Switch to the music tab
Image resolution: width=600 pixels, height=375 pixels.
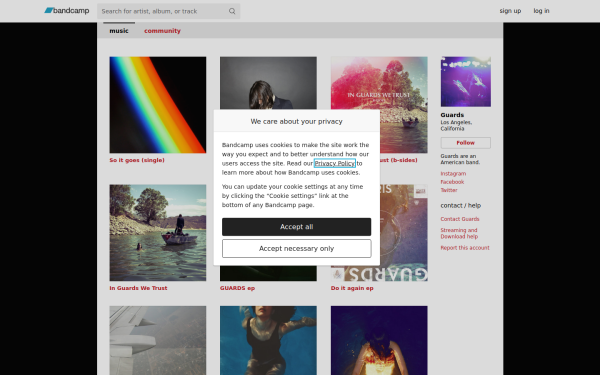coord(119,31)
